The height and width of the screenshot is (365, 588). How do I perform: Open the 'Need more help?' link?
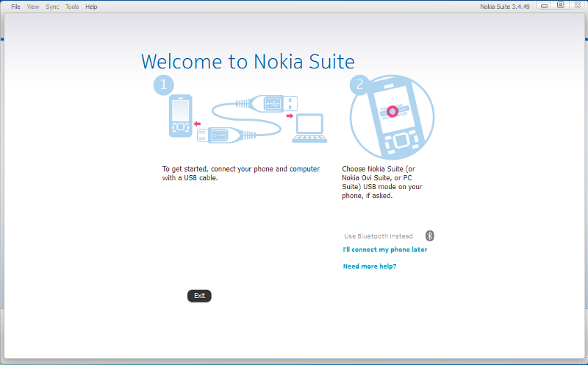pyautogui.click(x=370, y=266)
